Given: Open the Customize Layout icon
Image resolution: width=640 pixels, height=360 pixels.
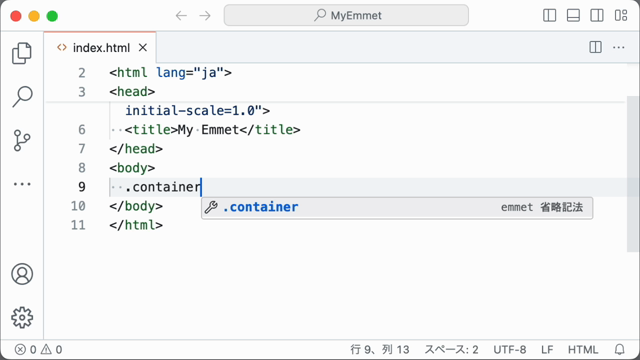Looking at the screenshot, I should click(x=621, y=16).
